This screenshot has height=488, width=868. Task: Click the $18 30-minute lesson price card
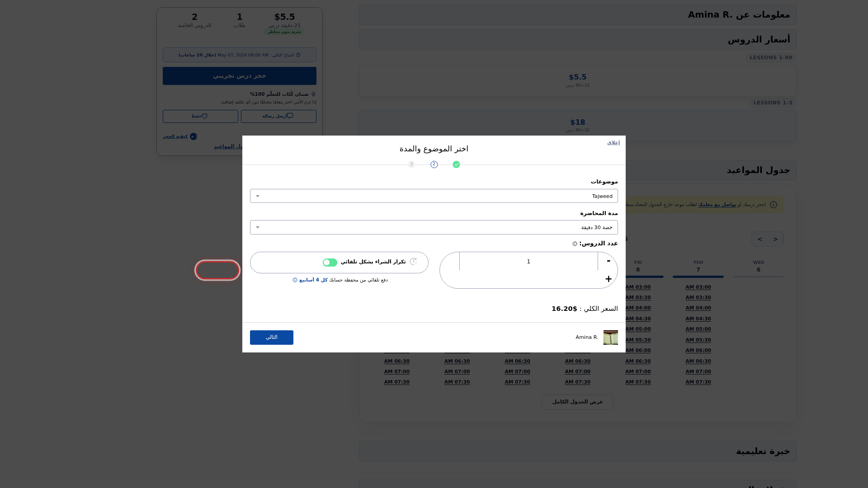[x=577, y=126]
